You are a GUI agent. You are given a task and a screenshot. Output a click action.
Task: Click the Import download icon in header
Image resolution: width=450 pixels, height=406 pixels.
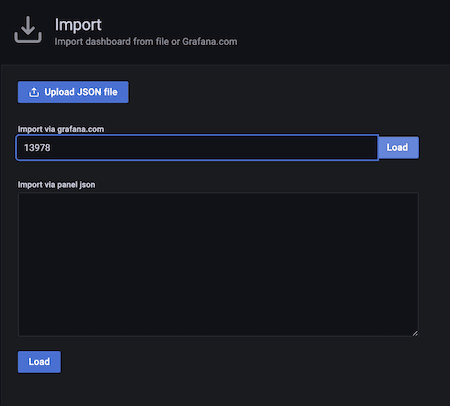pos(28,29)
